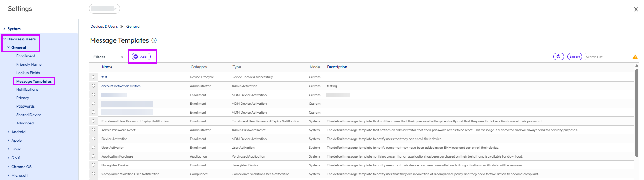Open the 'test' template link

coord(104,77)
